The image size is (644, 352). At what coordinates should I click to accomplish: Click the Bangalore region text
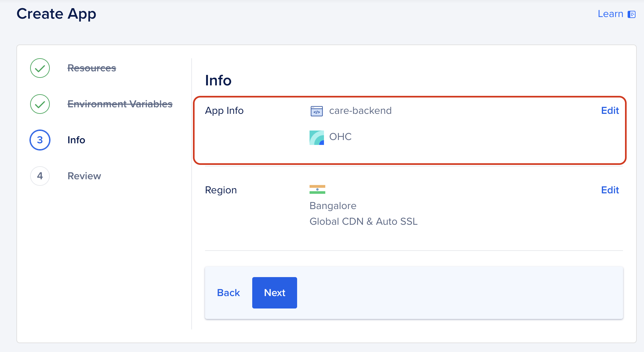(x=333, y=206)
